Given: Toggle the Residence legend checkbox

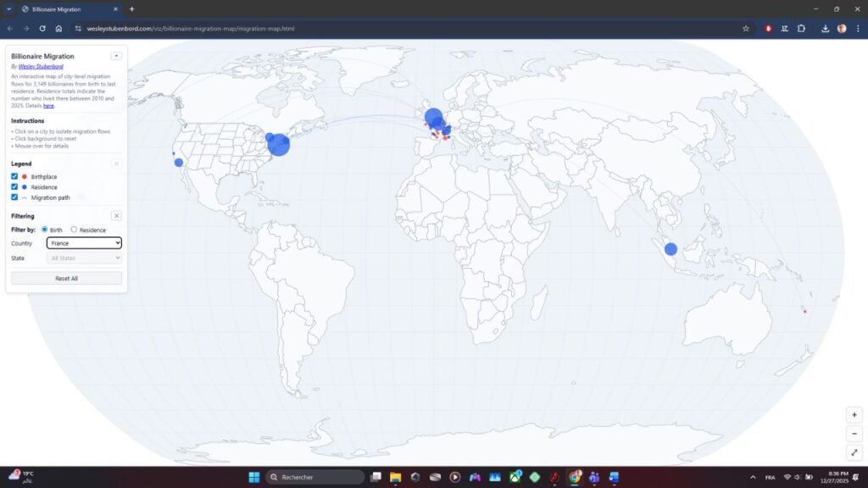Looking at the screenshot, I should [14, 186].
